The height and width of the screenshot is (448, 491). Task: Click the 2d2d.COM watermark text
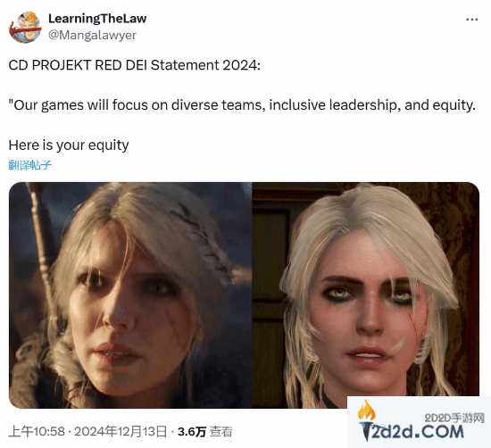[x=418, y=431]
